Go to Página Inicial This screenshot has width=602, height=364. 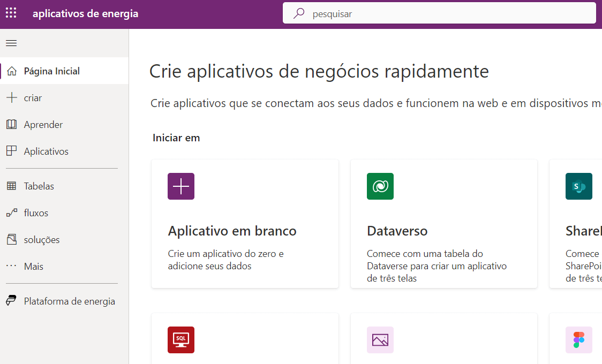(50, 71)
